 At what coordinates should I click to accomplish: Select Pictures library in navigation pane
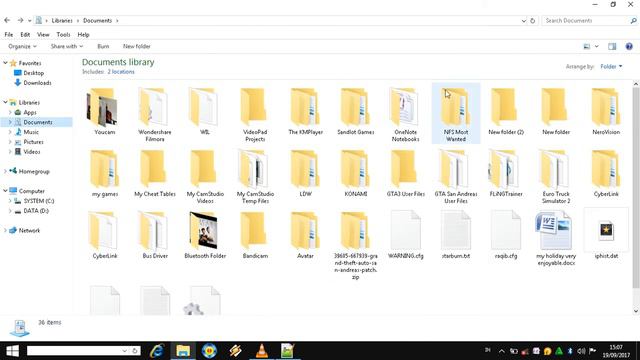click(x=29, y=142)
